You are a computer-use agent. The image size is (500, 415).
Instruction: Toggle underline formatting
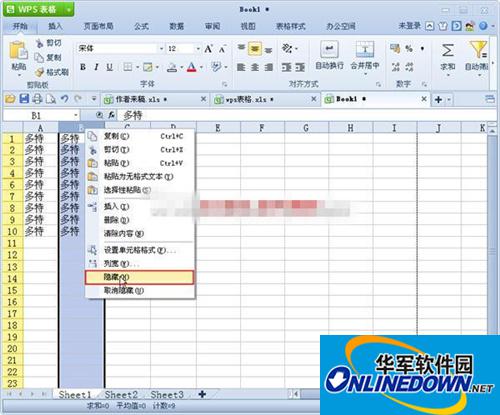pos(109,67)
